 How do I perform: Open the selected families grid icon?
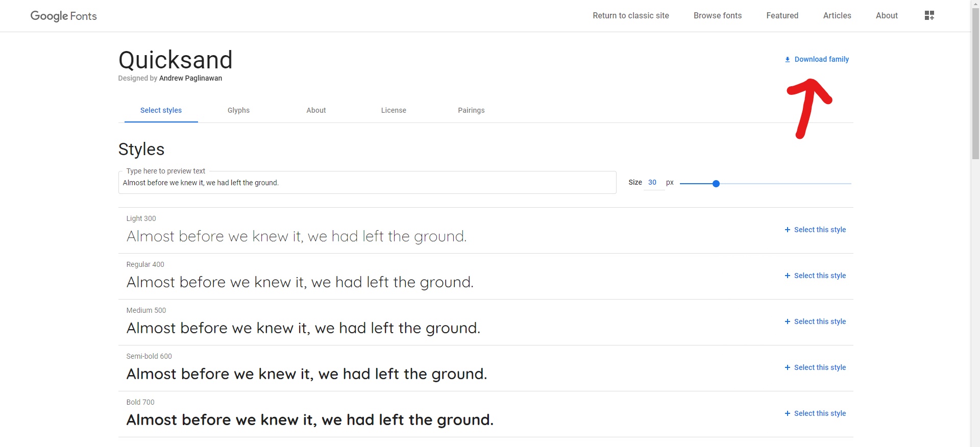929,16
